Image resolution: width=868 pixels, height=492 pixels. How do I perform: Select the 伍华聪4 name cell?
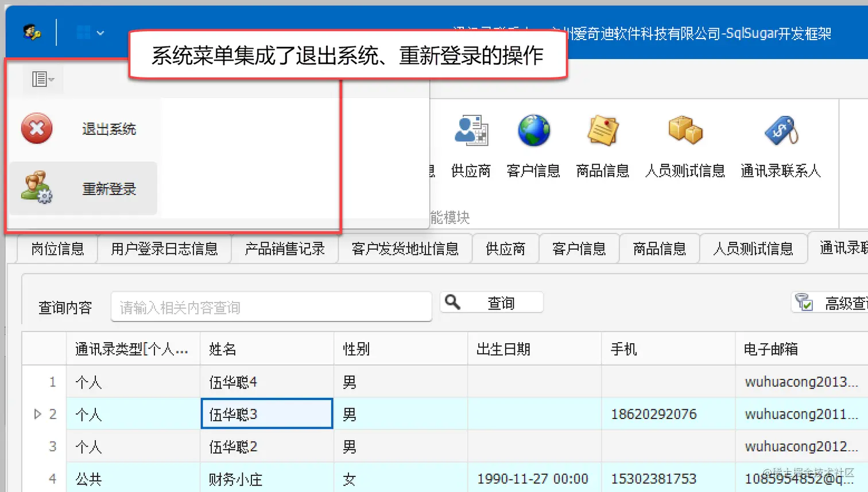pyautogui.click(x=266, y=382)
